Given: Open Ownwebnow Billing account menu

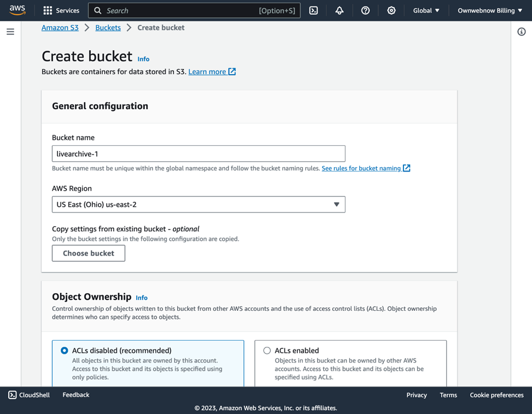Looking at the screenshot, I should pyautogui.click(x=489, y=10).
